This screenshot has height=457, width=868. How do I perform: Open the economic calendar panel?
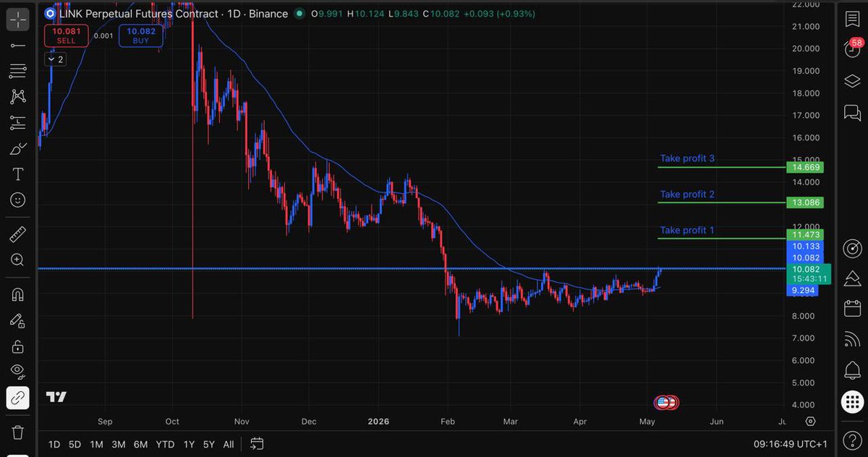(x=852, y=309)
